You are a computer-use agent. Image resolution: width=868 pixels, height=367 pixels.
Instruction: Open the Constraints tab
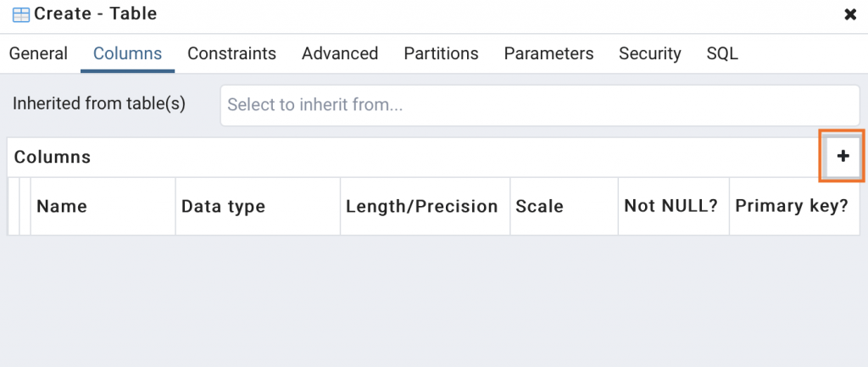point(231,53)
